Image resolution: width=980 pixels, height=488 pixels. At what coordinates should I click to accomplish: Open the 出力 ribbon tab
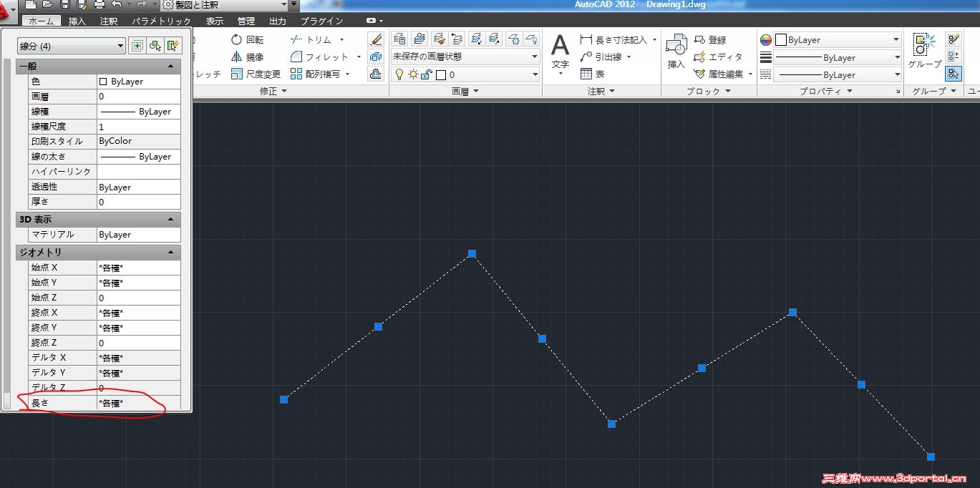click(278, 21)
